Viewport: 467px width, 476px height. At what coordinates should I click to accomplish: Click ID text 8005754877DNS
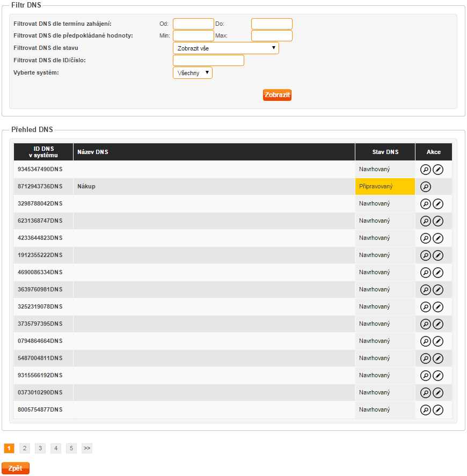(40, 409)
